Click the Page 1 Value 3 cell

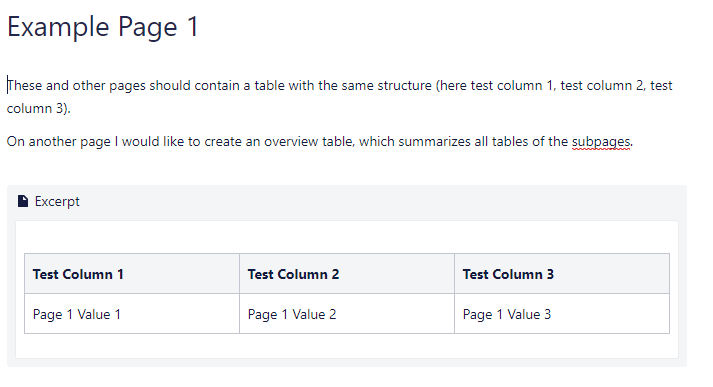pos(562,314)
